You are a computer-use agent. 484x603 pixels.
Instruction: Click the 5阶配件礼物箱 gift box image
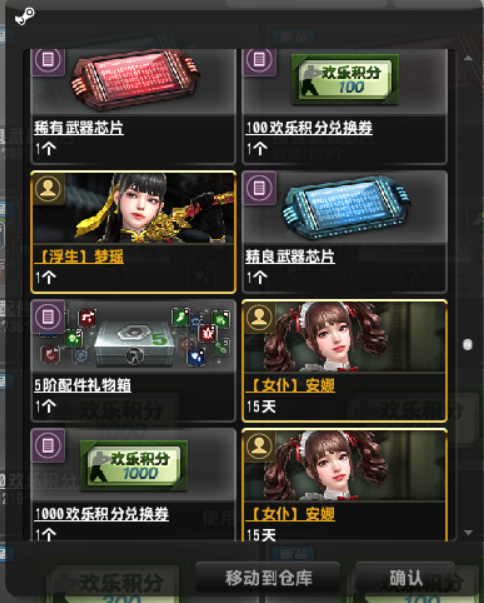pyautogui.click(x=133, y=337)
